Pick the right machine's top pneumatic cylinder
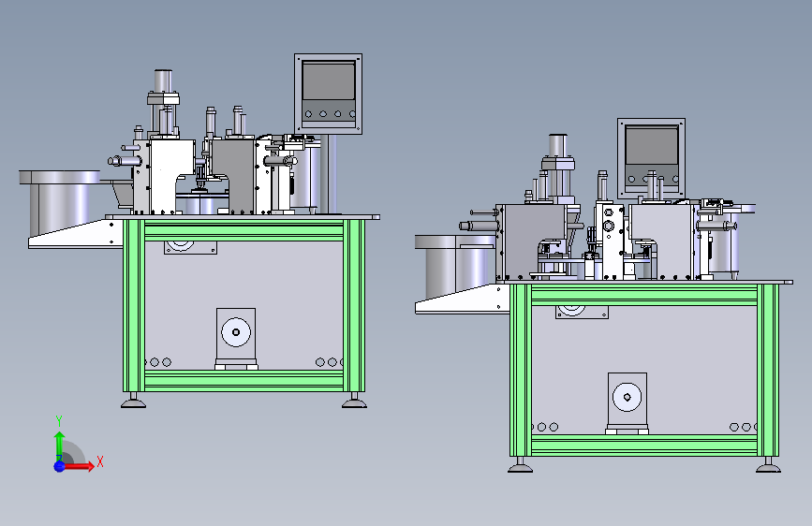This screenshot has width=812, height=526. coord(558,145)
